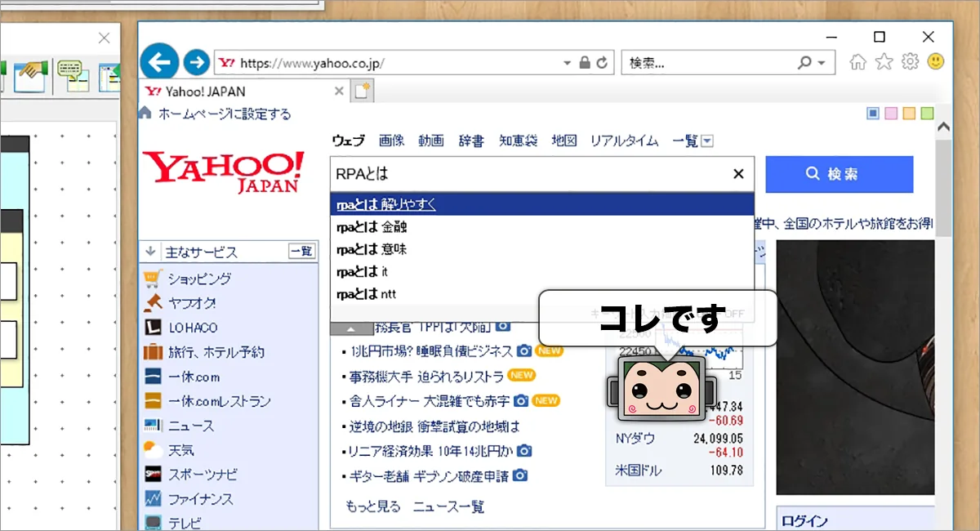
Task: Open the ニュース一覧 link
Action: click(448, 506)
